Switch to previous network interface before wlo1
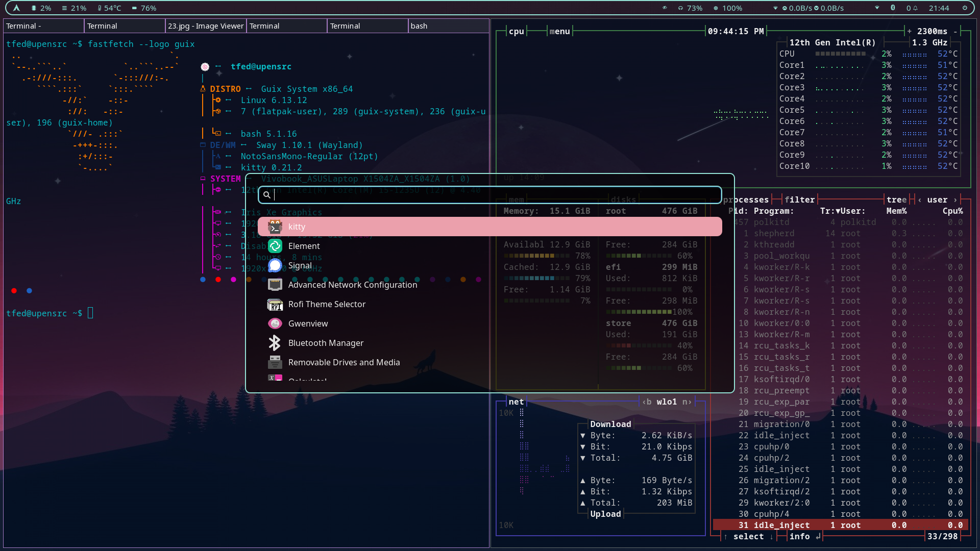Viewport: 980px width, 551px height. 646,402
